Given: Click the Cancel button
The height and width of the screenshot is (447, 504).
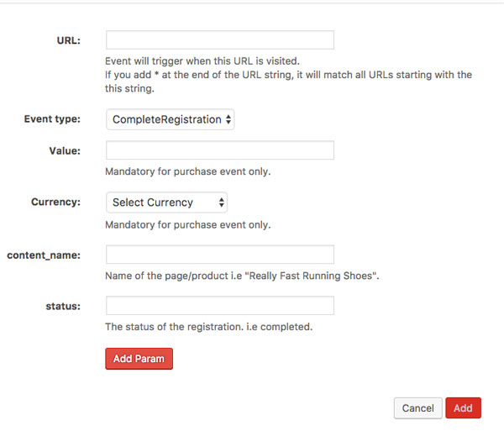Looking at the screenshot, I should click(x=417, y=408).
